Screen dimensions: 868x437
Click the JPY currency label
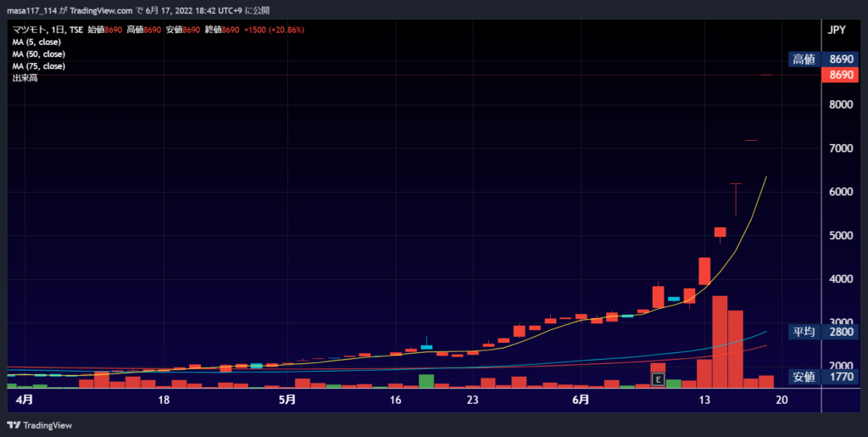(x=837, y=30)
